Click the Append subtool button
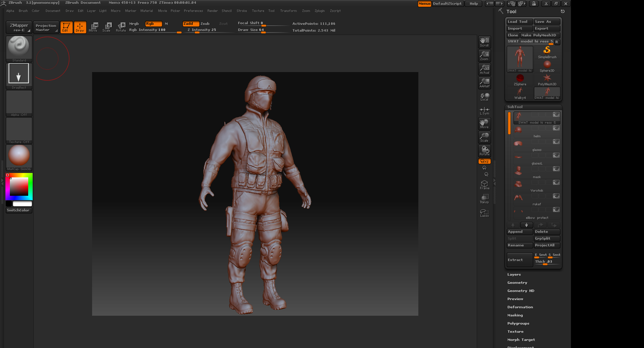644x348 pixels. 519,232
